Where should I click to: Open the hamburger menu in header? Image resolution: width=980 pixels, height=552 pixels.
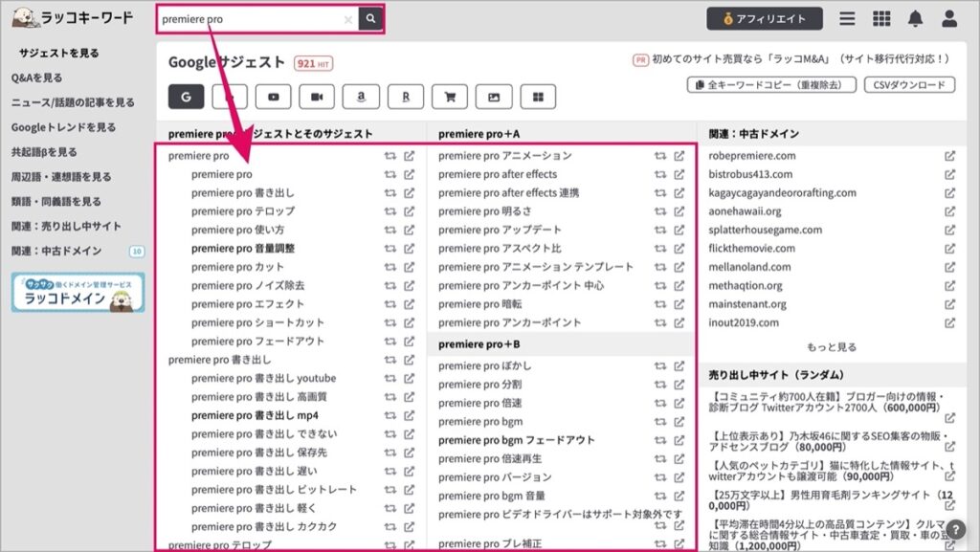click(847, 19)
